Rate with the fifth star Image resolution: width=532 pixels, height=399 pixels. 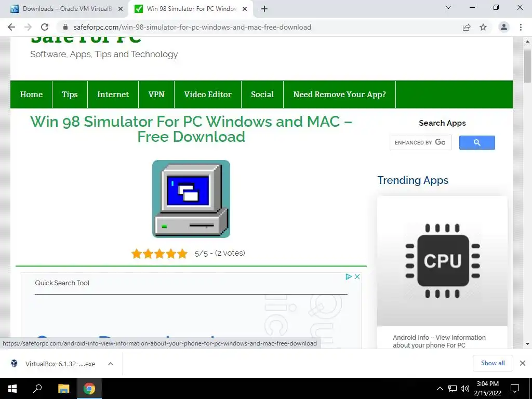coord(182,254)
